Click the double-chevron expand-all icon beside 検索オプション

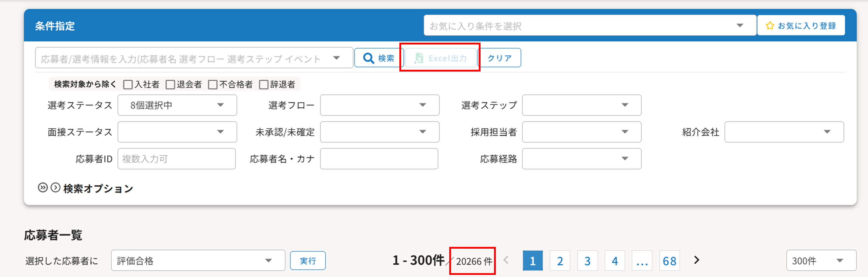click(42, 188)
